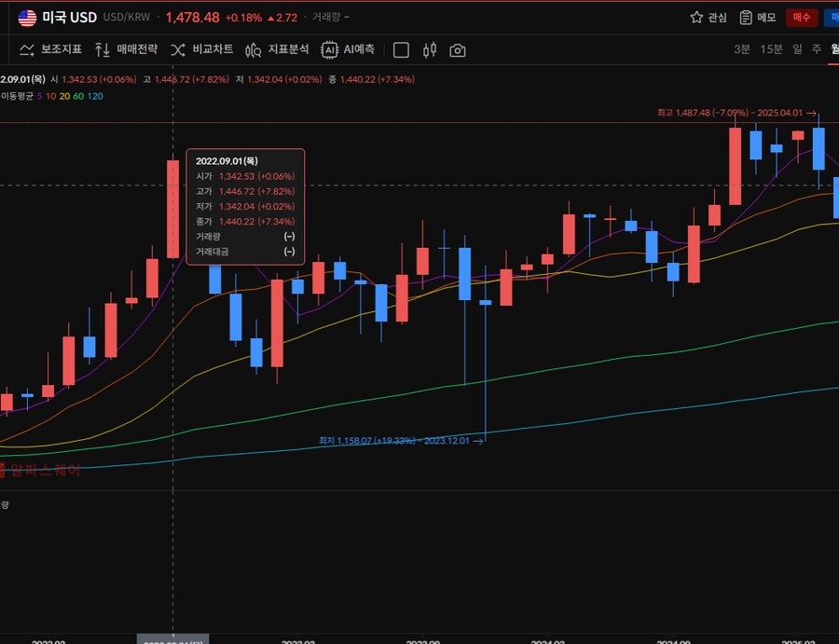Click the green 60 moving average period

click(x=78, y=96)
